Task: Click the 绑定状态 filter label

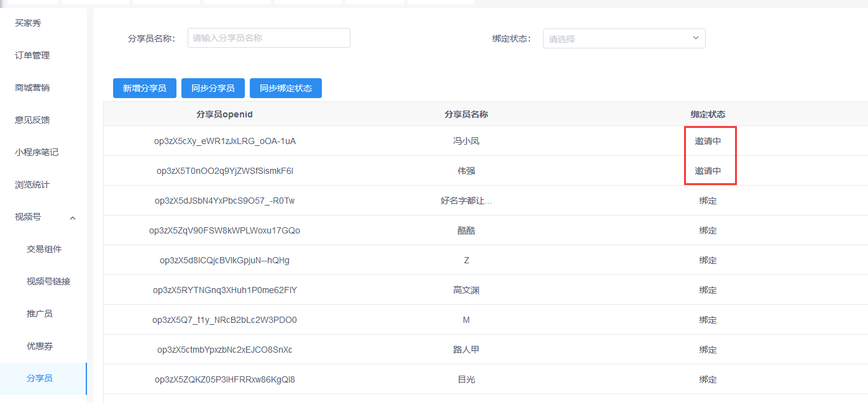Action: [512, 38]
